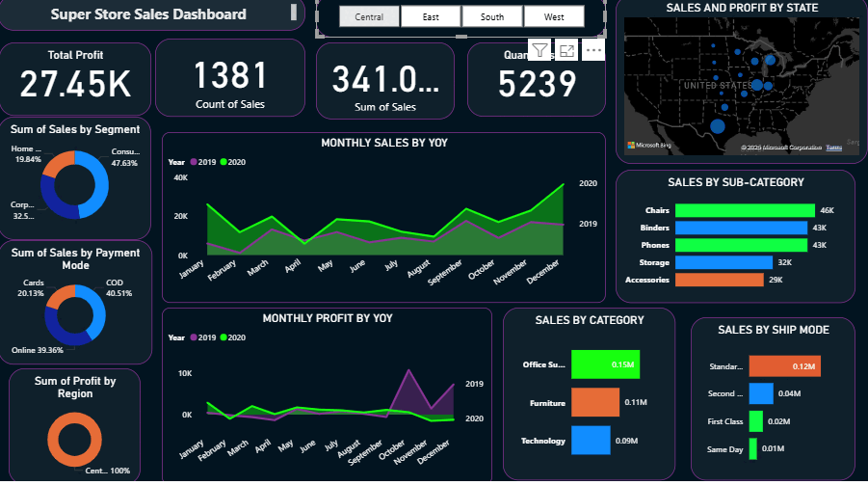This screenshot has width=868, height=485.
Task: Click the COD 40.51% payment label
Action: [x=119, y=287]
